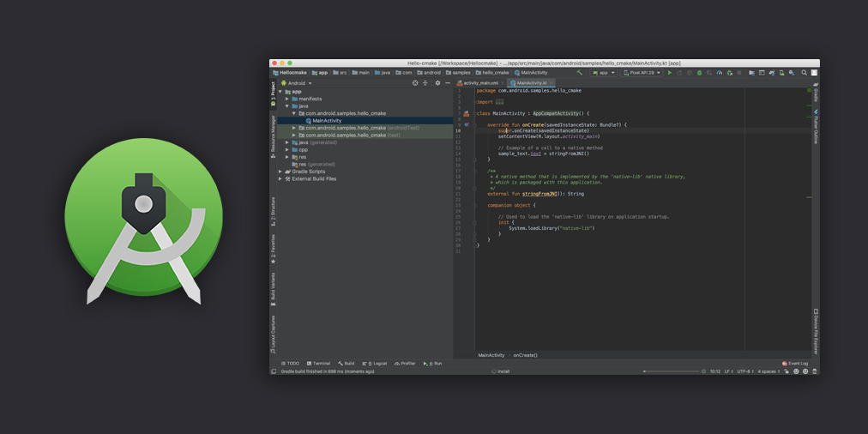Hide the Project panel with minus icon
This screenshot has width=868, height=434.
447,83
